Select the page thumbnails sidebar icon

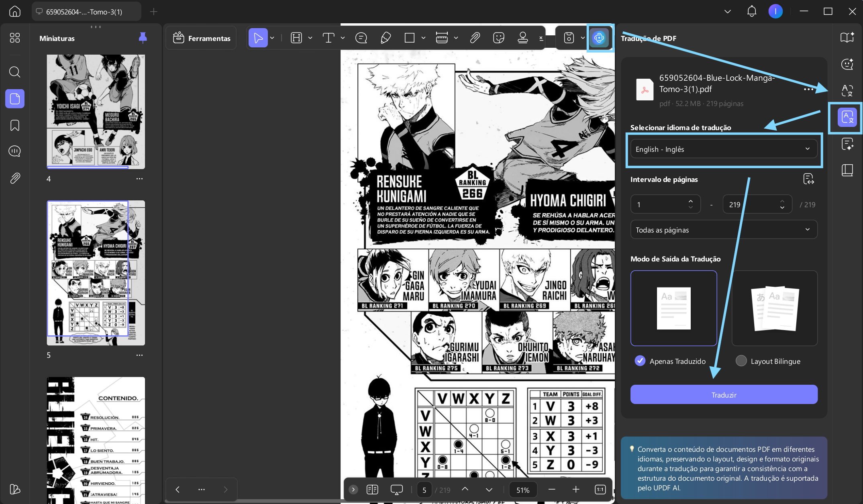pyautogui.click(x=15, y=98)
